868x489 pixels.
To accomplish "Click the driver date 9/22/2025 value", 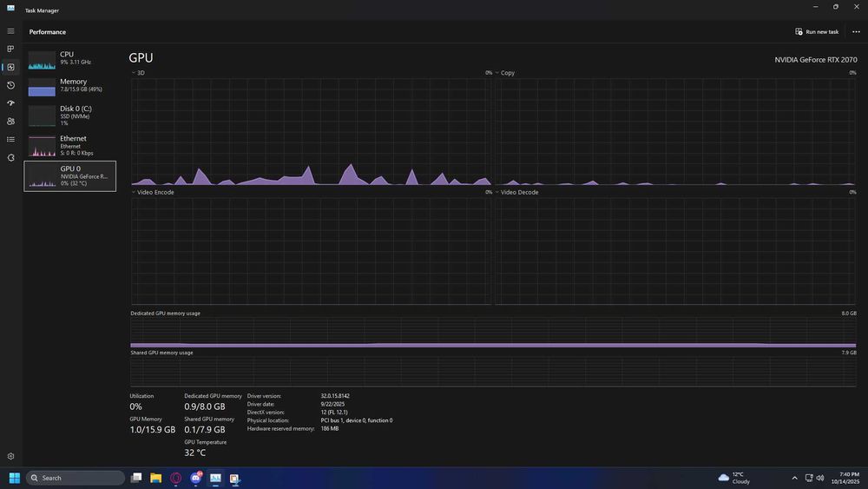I will click(x=332, y=404).
